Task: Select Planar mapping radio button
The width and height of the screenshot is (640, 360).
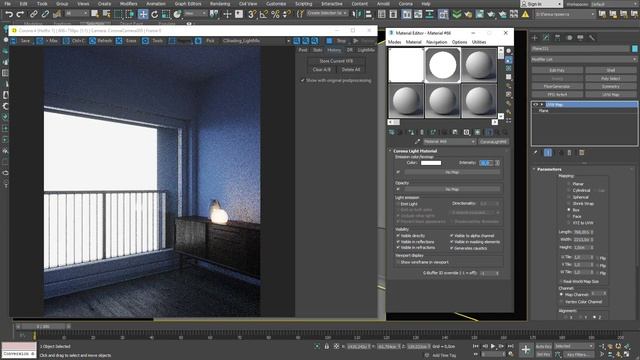Action: [x=569, y=184]
